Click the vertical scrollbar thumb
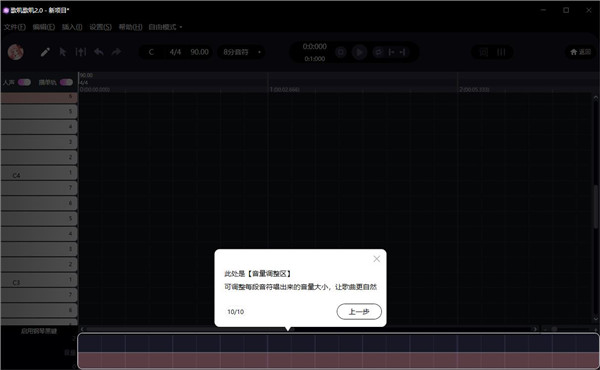The image size is (600, 370). point(596,207)
